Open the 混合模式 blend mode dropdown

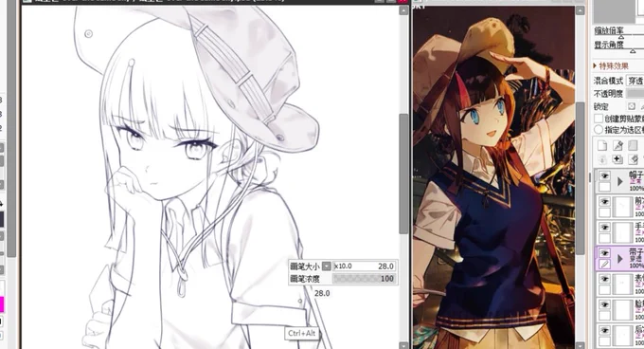[635, 81]
